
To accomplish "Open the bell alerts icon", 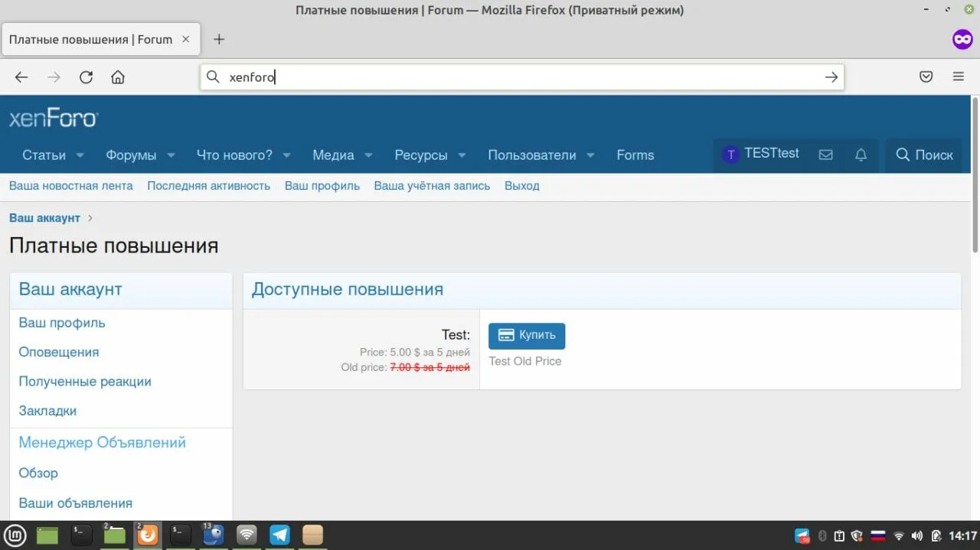I will (x=861, y=155).
